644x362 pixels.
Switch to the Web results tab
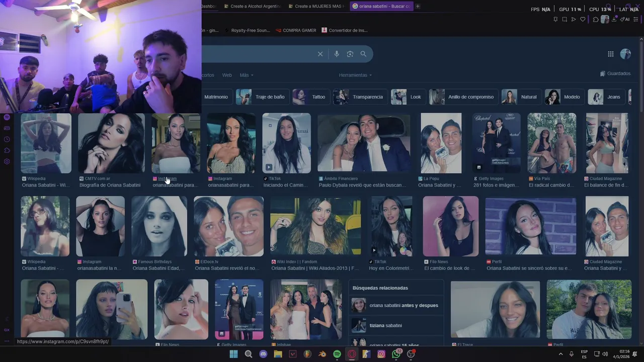pyautogui.click(x=227, y=75)
